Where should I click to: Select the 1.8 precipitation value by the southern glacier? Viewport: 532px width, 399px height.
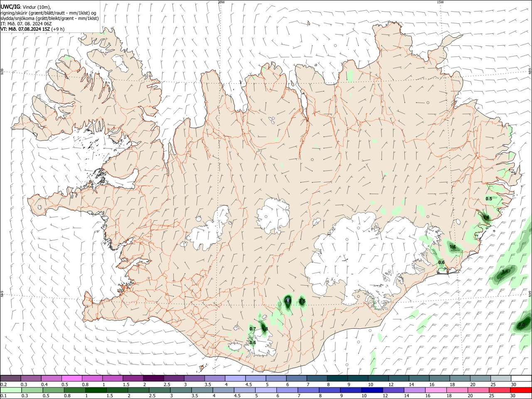264,329
